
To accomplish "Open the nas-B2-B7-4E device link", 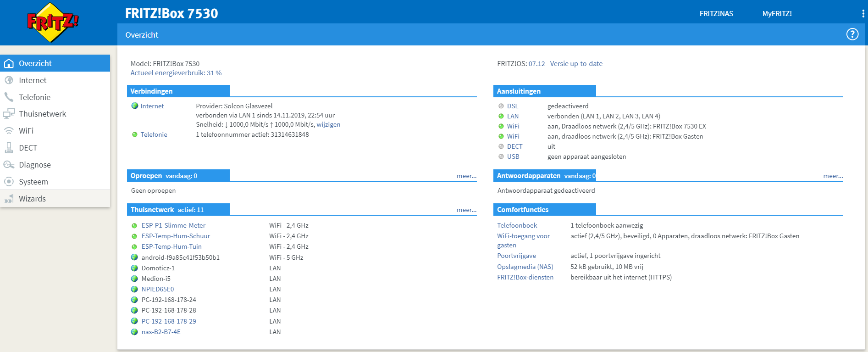I will click(x=161, y=332).
